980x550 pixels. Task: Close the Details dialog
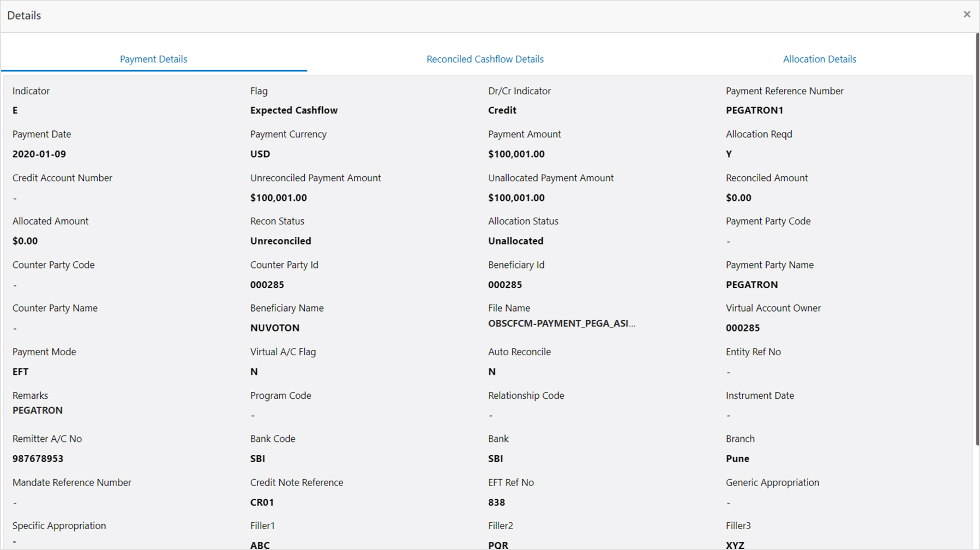967,15
